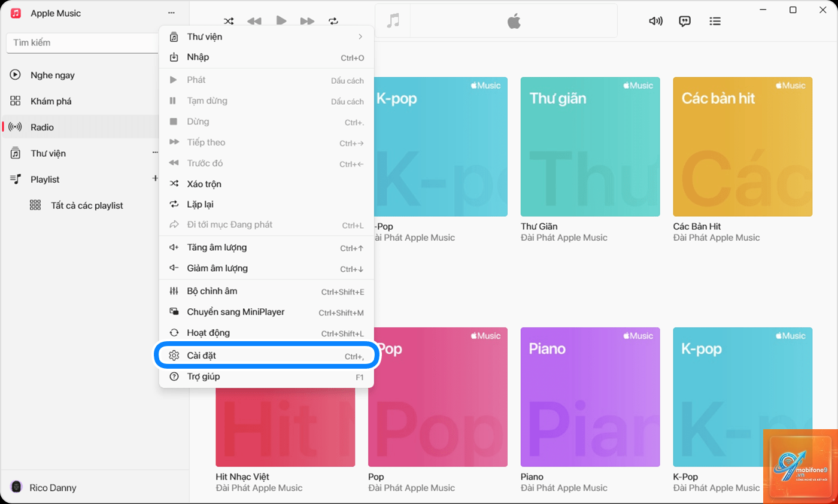
Task: Open Hoạt động in the menu
Action: [266, 333]
